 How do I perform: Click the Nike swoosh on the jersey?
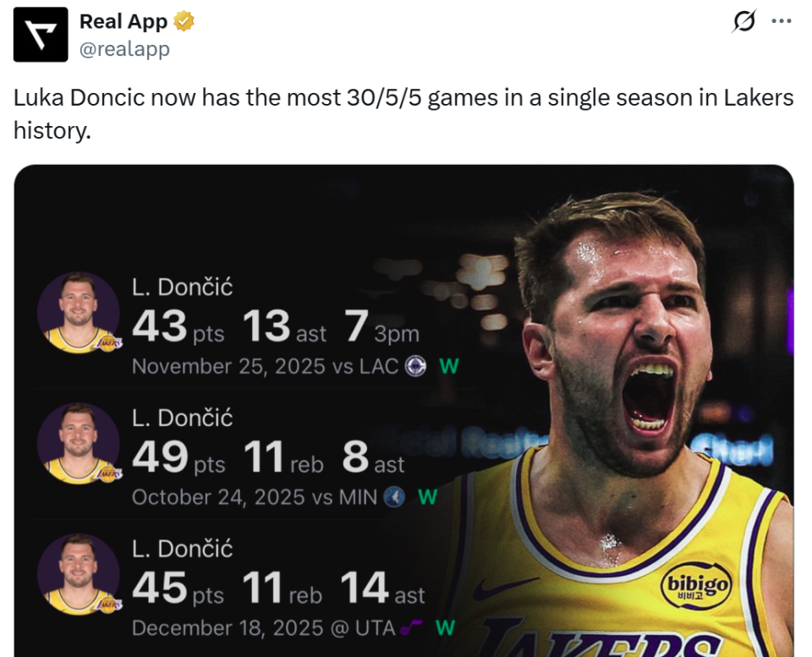505,588
